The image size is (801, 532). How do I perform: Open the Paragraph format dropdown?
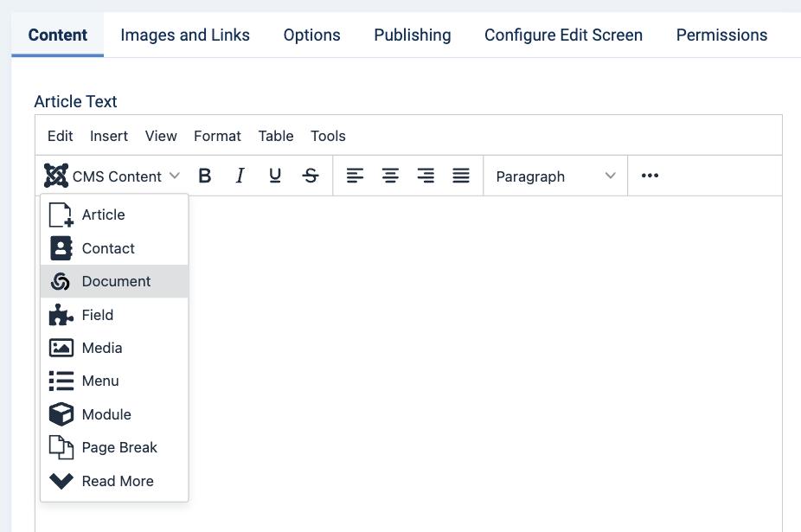point(555,176)
